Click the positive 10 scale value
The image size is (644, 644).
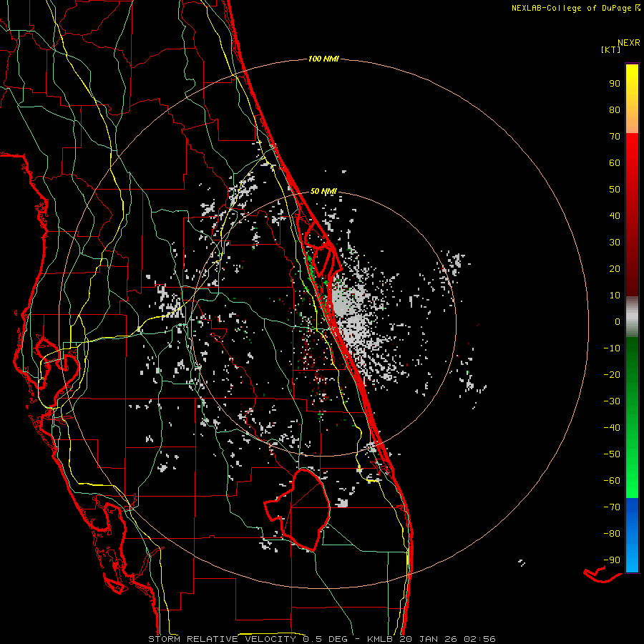coord(615,296)
